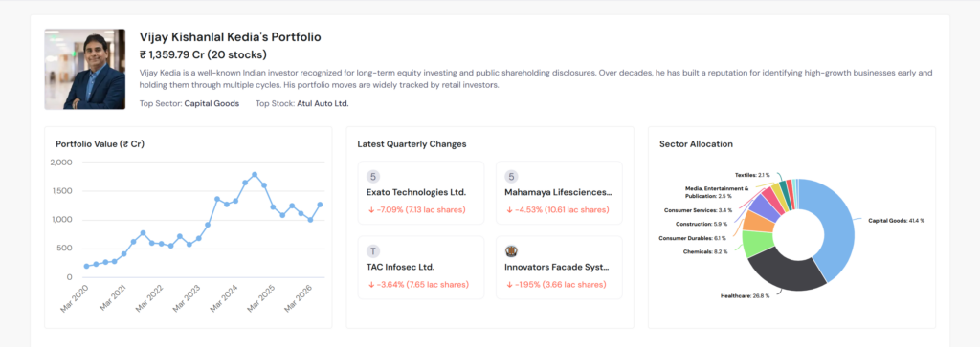The image size is (980, 347).
Task: Click the '-7.09% (7.13 lac shares)' change
Action: (x=417, y=209)
